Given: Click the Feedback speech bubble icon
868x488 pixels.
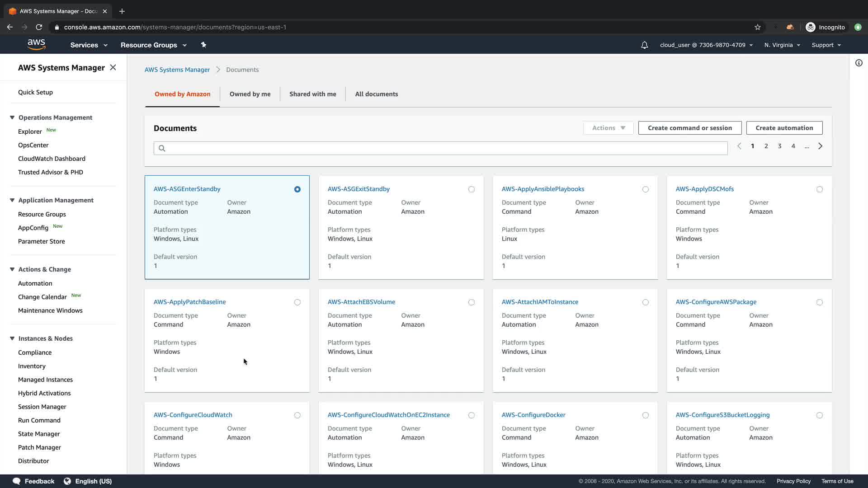Looking at the screenshot, I should tap(16, 481).
